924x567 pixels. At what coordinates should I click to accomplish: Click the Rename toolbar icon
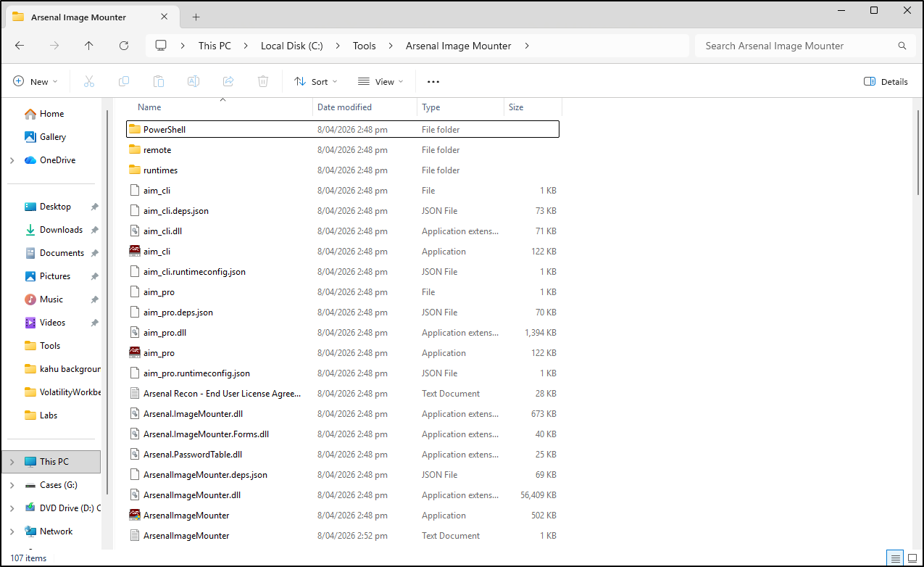pyautogui.click(x=193, y=82)
